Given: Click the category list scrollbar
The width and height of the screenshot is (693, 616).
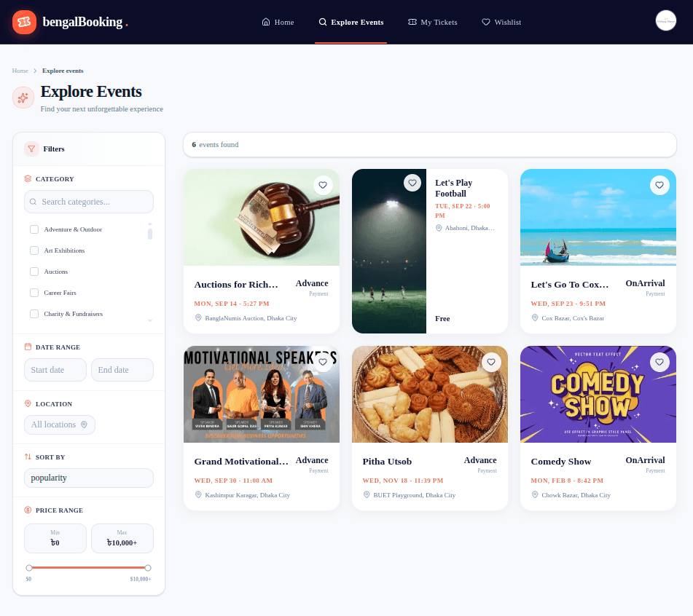Looking at the screenshot, I should point(150,234).
